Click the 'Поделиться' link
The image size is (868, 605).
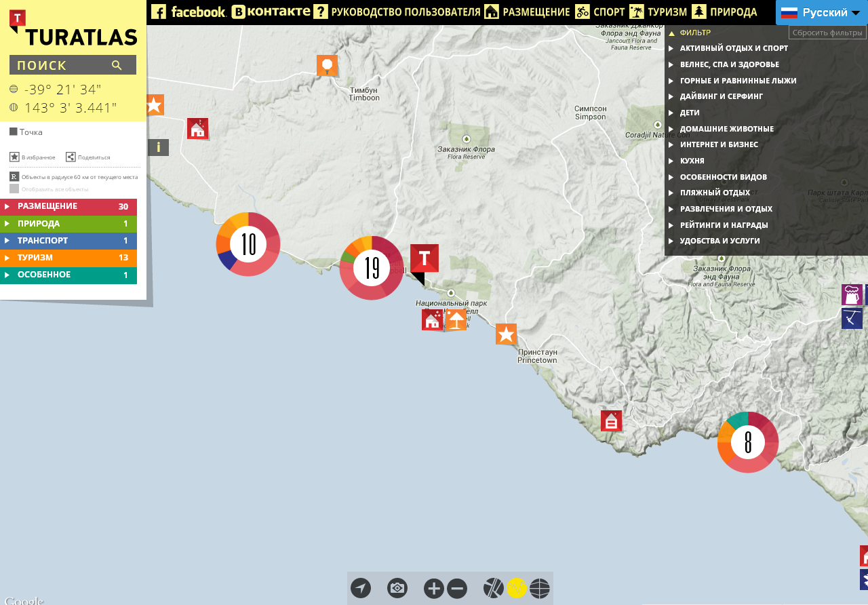pos(94,157)
